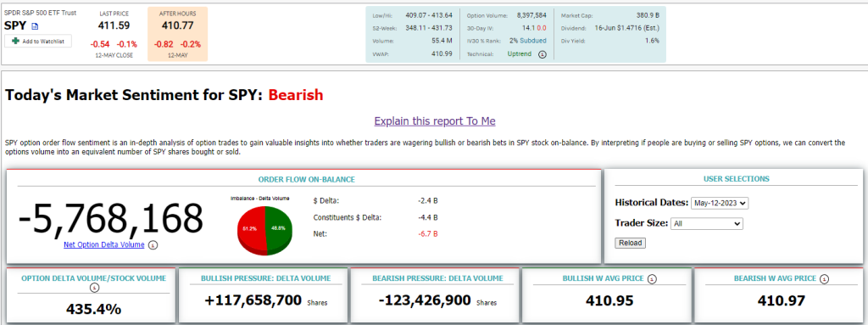Click the green plus Add to Watchlist icon
The width and height of the screenshot is (868, 325).
click(15, 41)
